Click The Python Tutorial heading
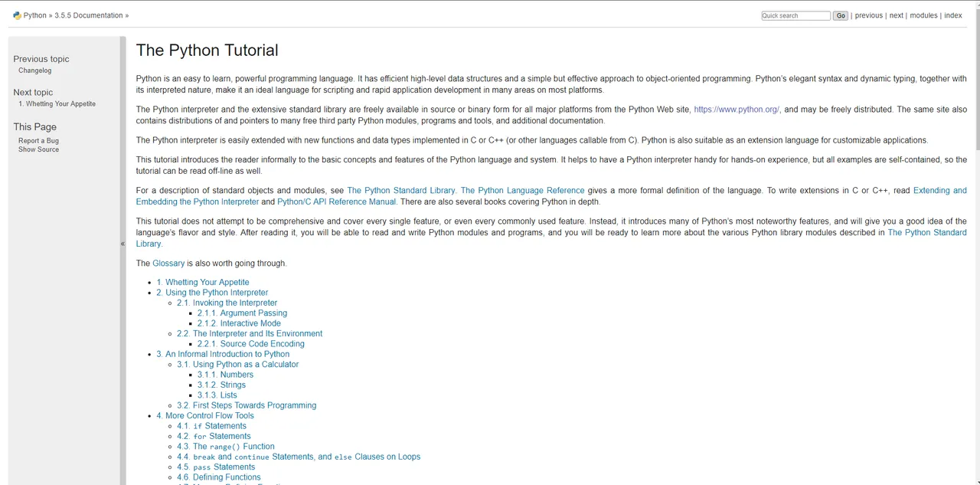The width and height of the screenshot is (980, 485). 207,51
